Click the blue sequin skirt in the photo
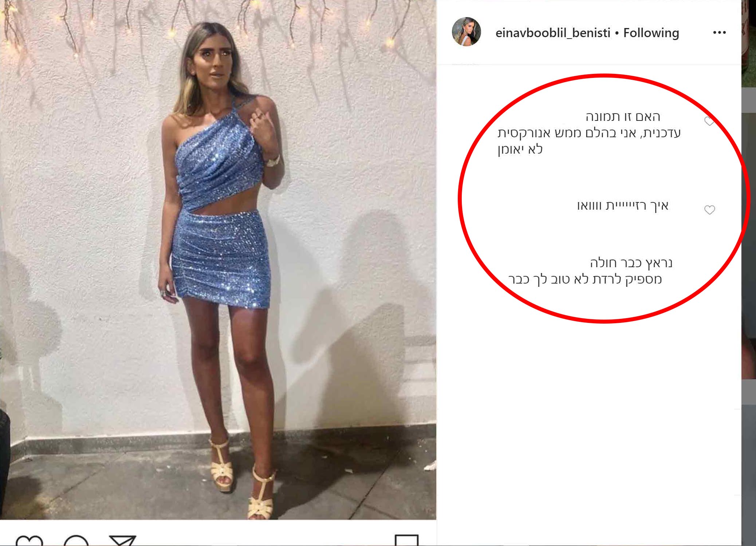The width and height of the screenshot is (756, 546). tap(221, 259)
